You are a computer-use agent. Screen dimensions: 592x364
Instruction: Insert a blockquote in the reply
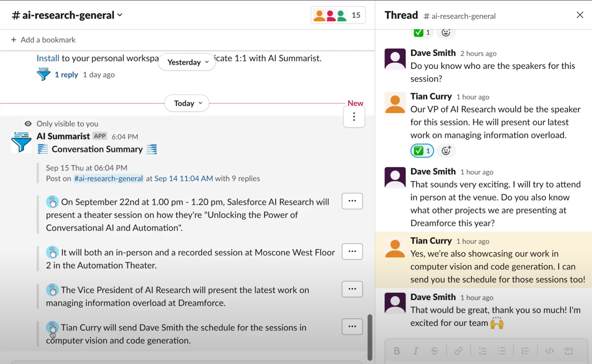(x=525, y=351)
